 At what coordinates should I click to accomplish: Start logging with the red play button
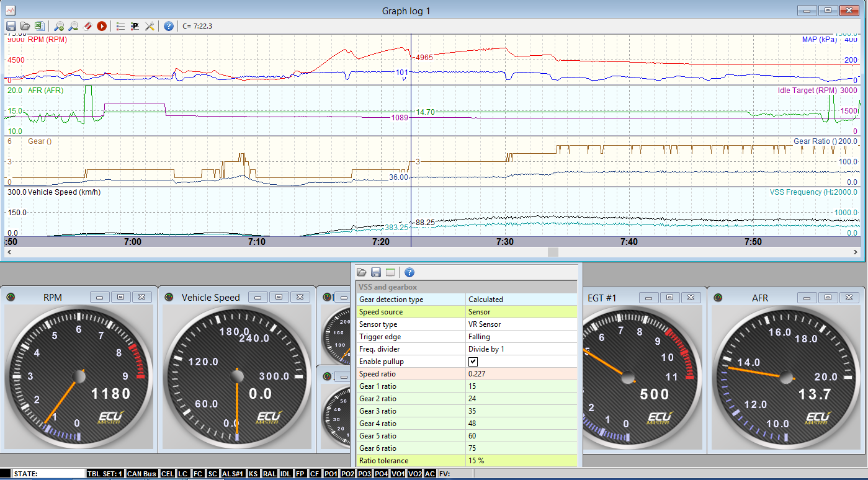(x=101, y=26)
